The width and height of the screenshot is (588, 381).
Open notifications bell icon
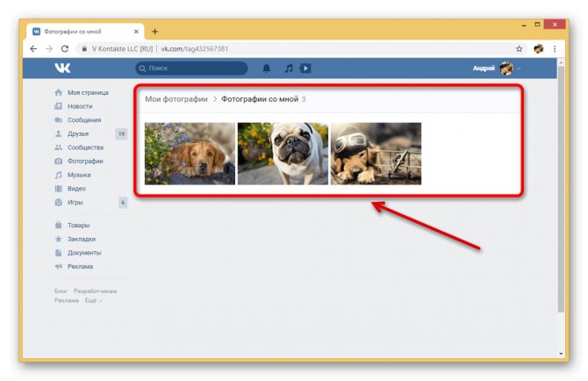266,68
